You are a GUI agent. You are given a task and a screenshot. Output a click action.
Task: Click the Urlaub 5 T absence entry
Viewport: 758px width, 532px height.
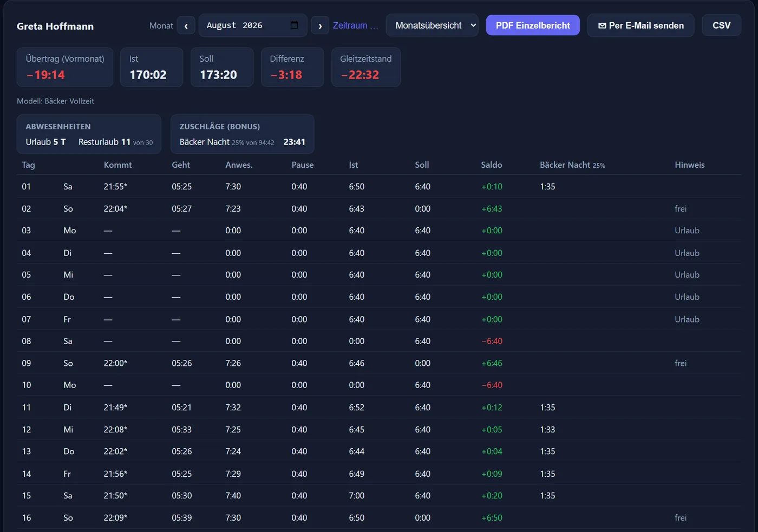point(46,142)
